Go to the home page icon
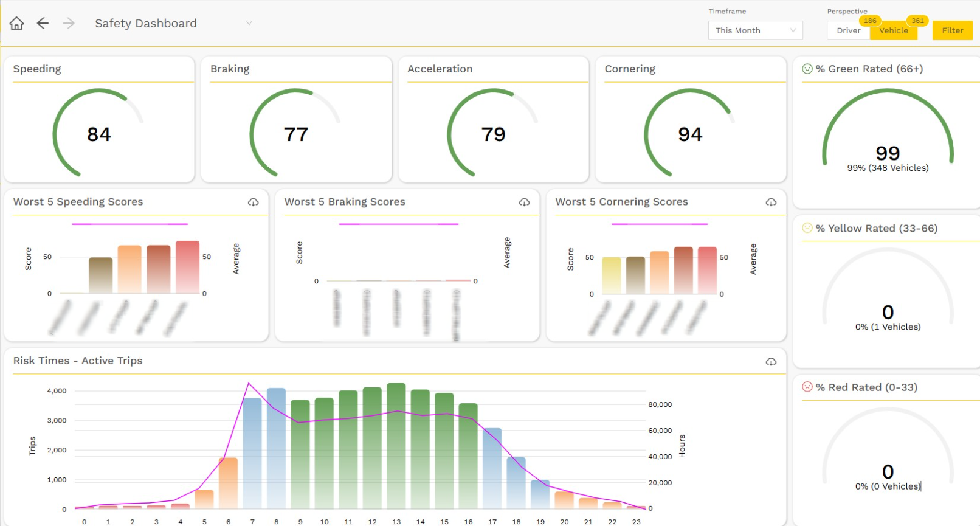Viewport: 980px width, 526px height. pos(16,23)
